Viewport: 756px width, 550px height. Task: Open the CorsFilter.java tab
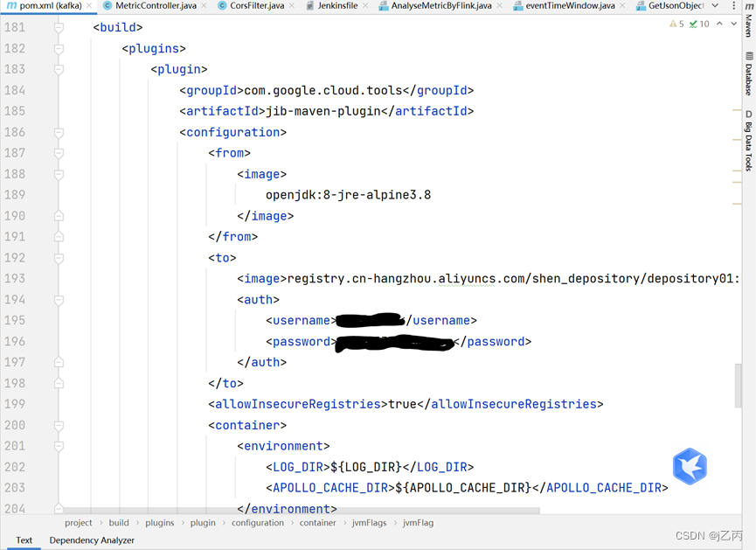pos(257,6)
